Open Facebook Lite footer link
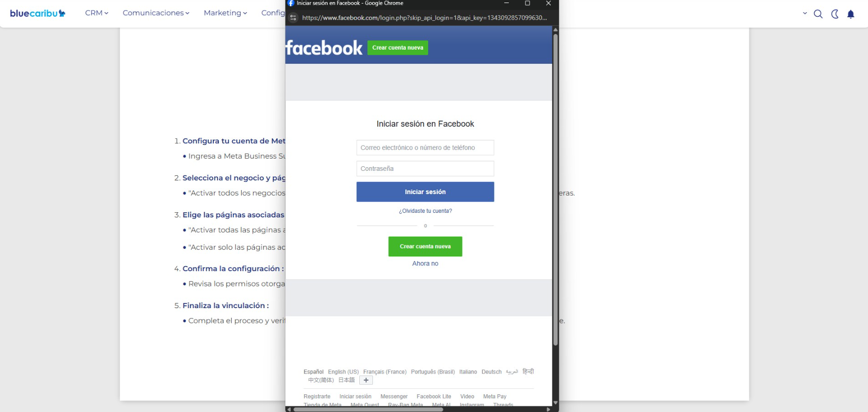Viewport: 868px width, 412px height. click(434, 397)
